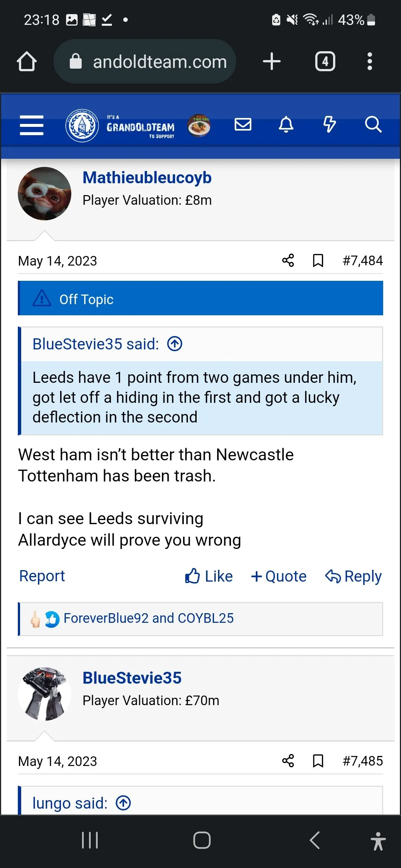401x868 pixels.
Task: Like Mathieubleucoyb's post
Action: click(209, 576)
